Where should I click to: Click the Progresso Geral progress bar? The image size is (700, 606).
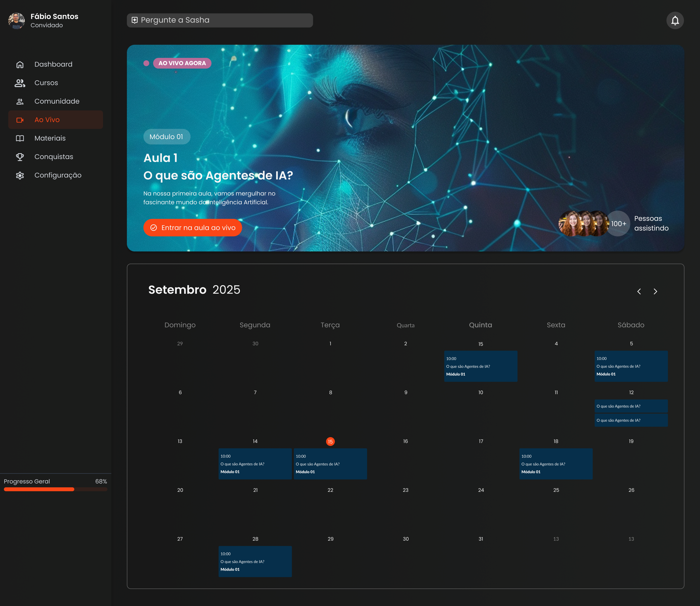click(x=55, y=489)
